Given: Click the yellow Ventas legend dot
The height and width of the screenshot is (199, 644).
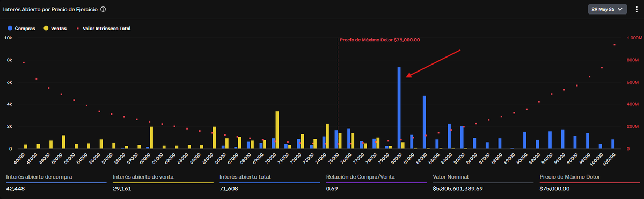Looking at the screenshot, I should (46, 28).
